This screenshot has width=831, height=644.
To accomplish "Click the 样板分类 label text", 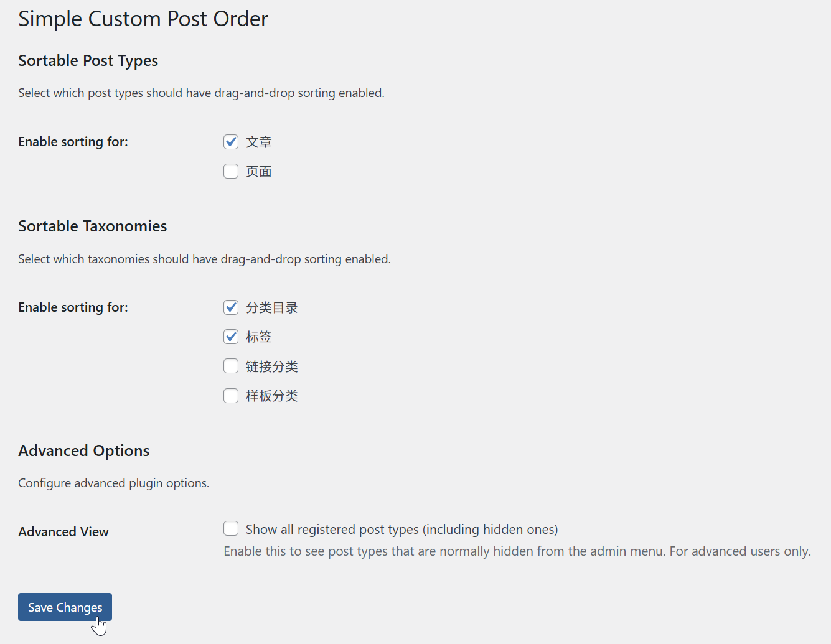I will [272, 396].
